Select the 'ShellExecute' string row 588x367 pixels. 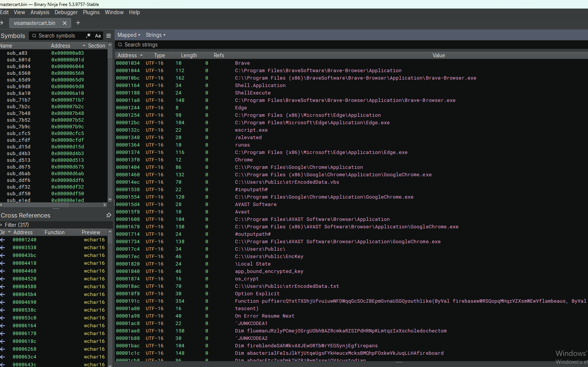pos(351,93)
